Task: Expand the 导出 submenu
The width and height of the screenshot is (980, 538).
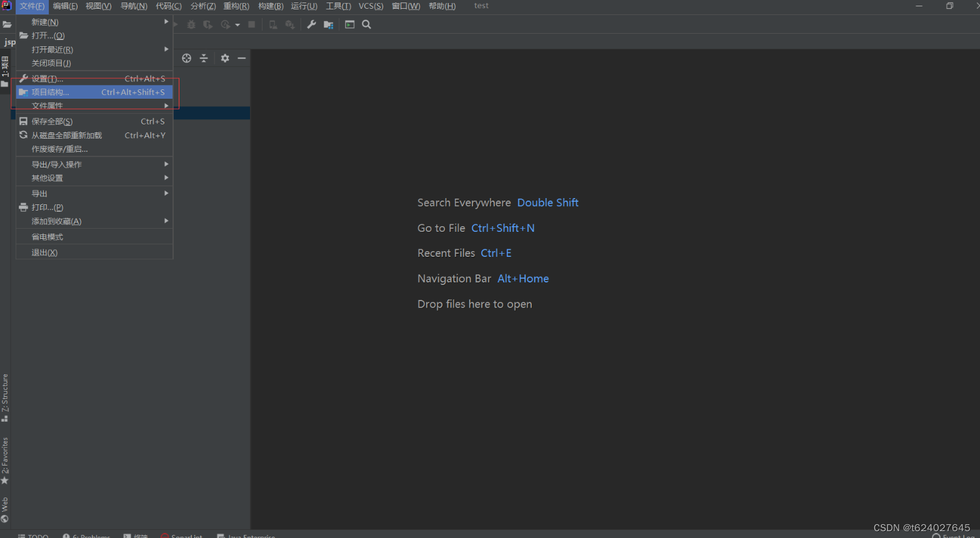Action: point(94,194)
